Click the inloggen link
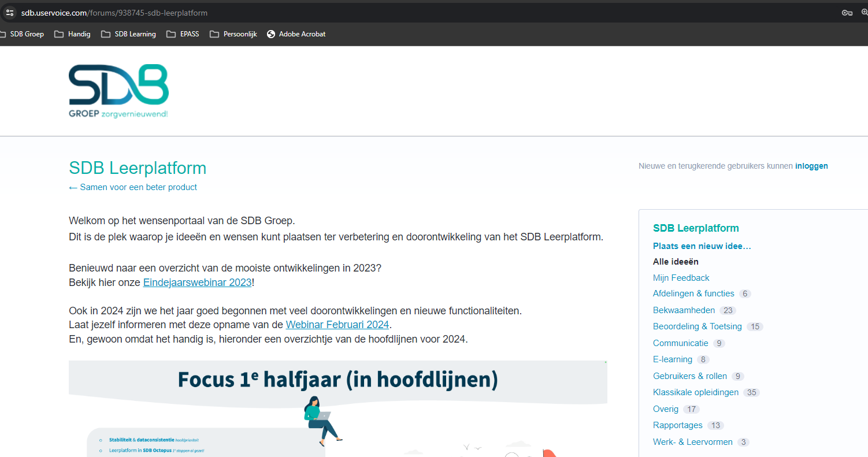868x457 pixels. [x=811, y=166]
